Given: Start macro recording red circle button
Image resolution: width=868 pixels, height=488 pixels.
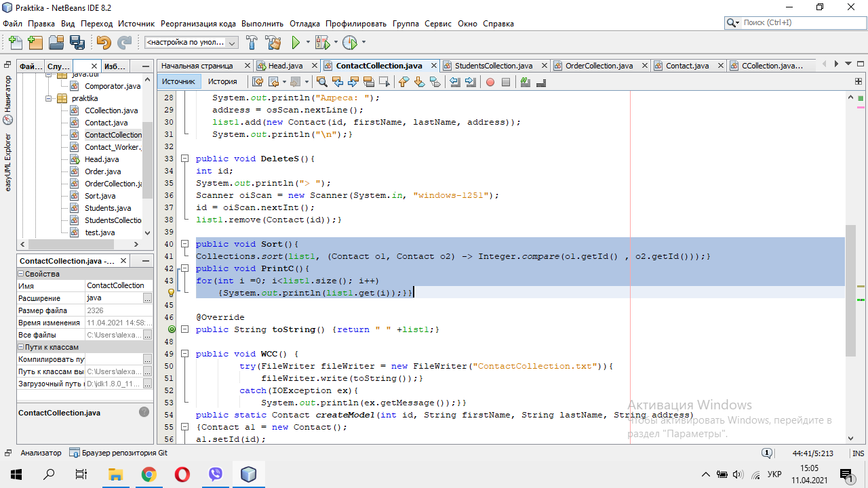Looking at the screenshot, I should pos(490,82).
